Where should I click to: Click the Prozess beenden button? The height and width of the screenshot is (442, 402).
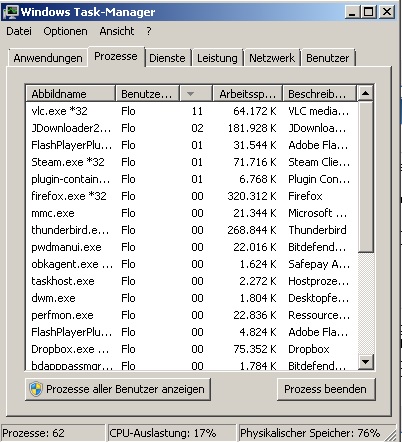[325, 389]
